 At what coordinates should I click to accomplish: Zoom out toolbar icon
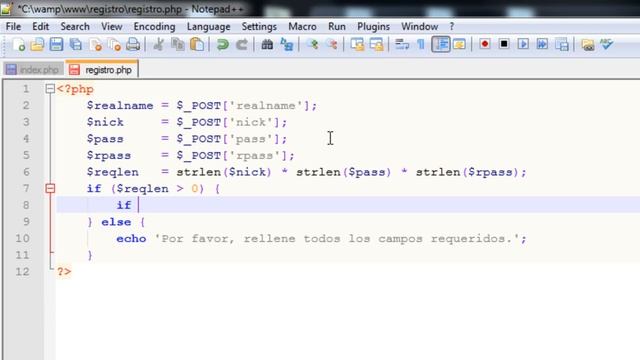coord(332,44)
